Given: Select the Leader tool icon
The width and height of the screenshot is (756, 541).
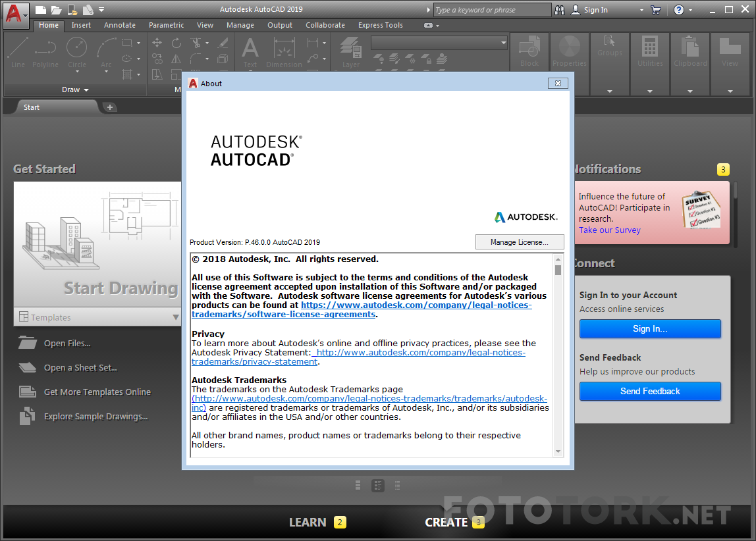Looking at the screenshot, I should pos(313,59).
